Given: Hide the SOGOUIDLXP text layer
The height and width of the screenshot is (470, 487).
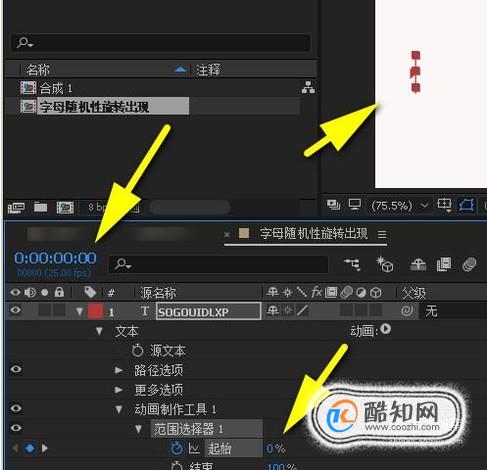Looking at the screenshot, I should pyautogui.click(x=15, y=311).
